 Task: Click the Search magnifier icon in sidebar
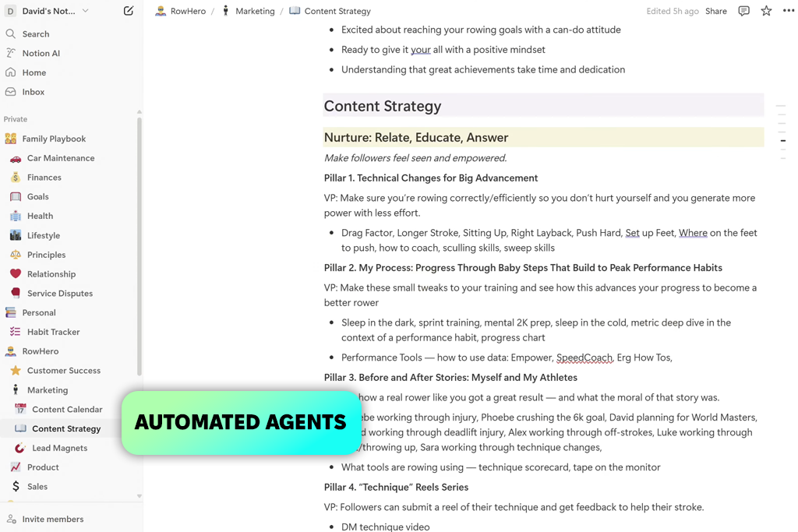(11, 34)
